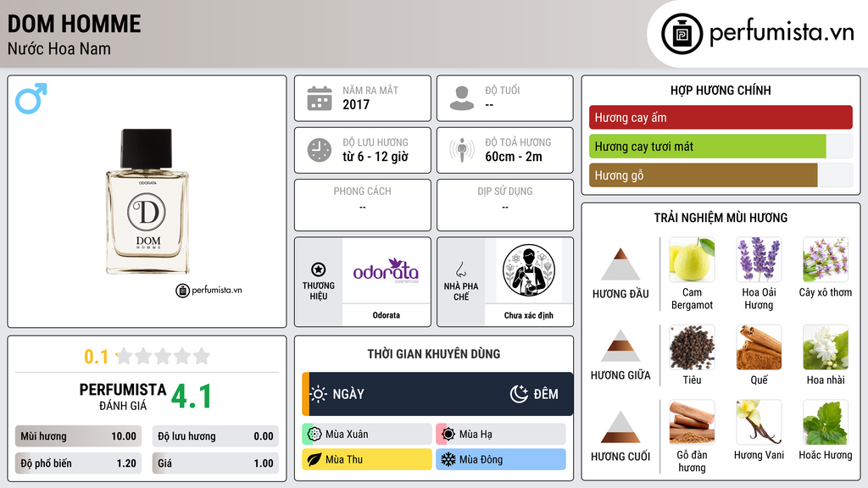This screenshot has width=868, height=488.
Task: Click the clock icon beside Độ lưu hương
Action: 320,150
